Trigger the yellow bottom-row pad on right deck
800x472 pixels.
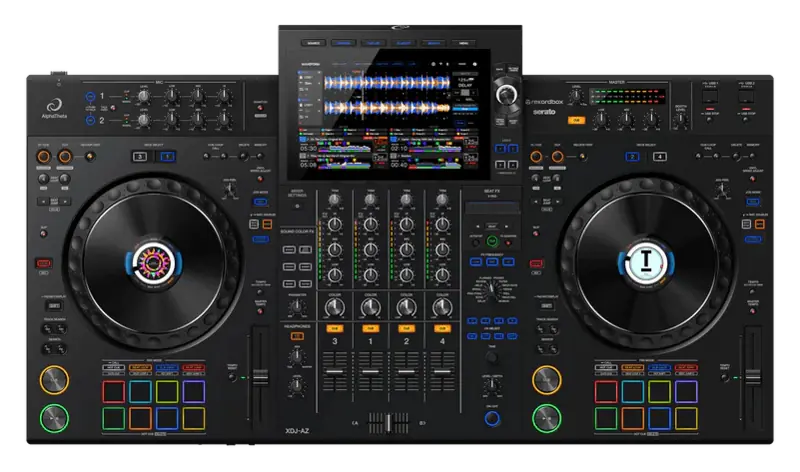[686, 418]
